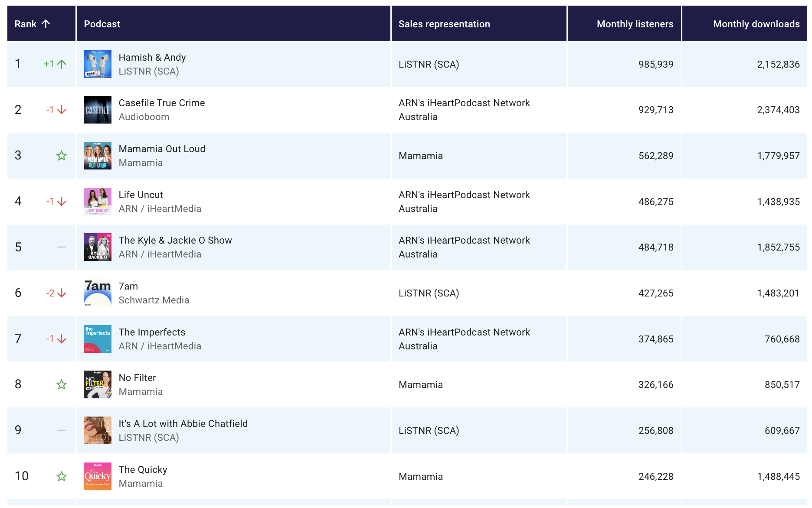Click monthly downloads value 1,852,755

778,247
